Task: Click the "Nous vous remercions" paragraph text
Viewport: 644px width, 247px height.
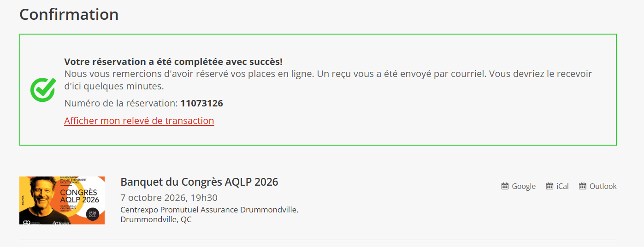Action: tap(328, 80)
